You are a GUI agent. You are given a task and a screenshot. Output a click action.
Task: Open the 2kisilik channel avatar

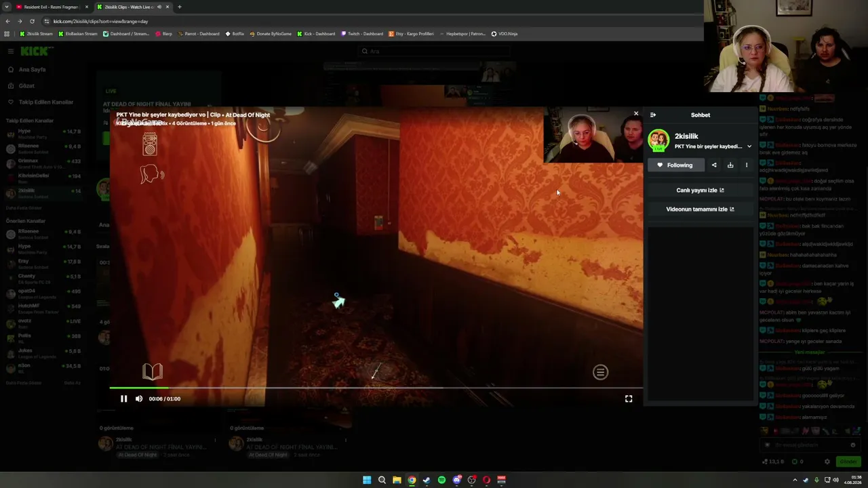[658, 140]
